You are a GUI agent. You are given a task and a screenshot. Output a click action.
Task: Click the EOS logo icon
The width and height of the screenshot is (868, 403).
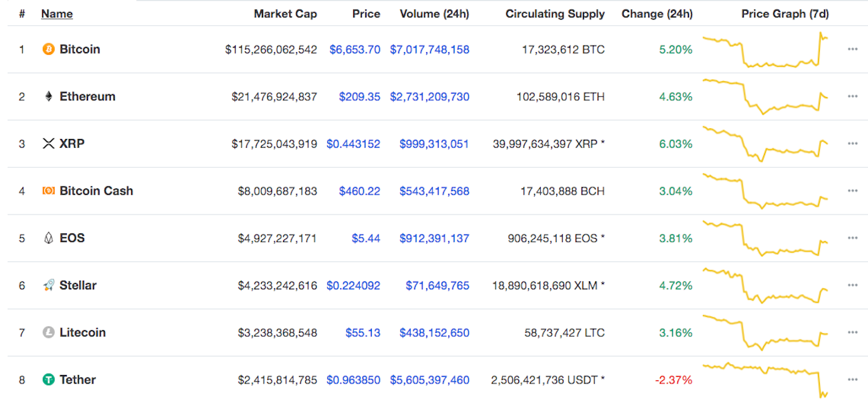[48, 238]
